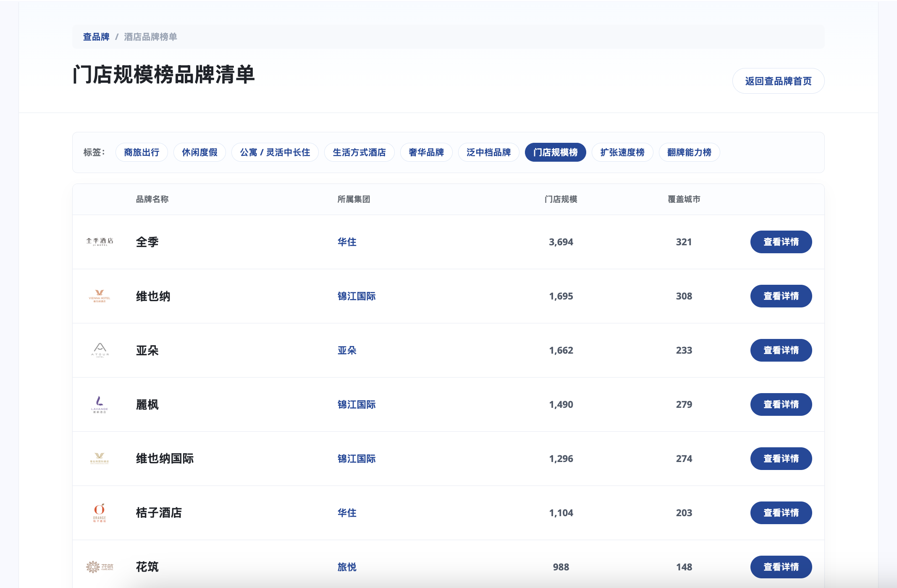Click store count 988
The image size is (897, 588).
561,567
